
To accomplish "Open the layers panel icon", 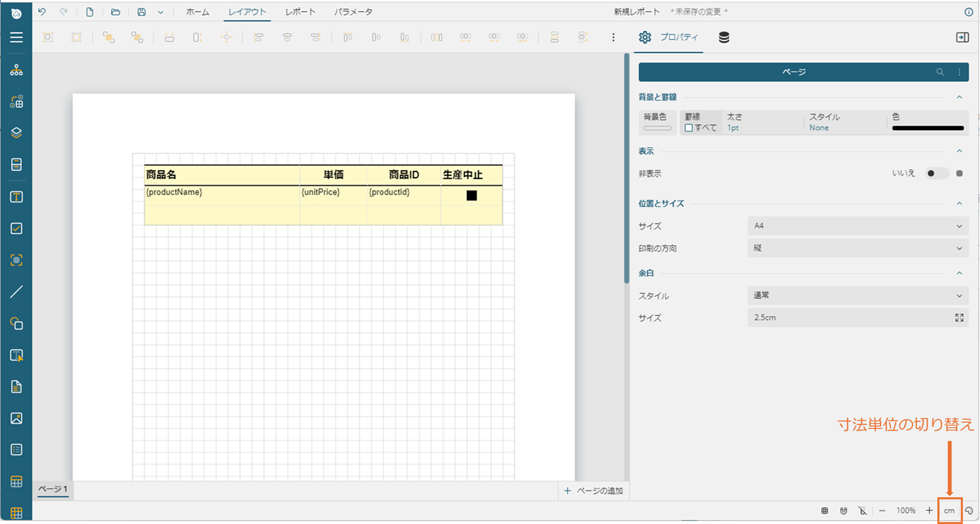I will [16, 133].
